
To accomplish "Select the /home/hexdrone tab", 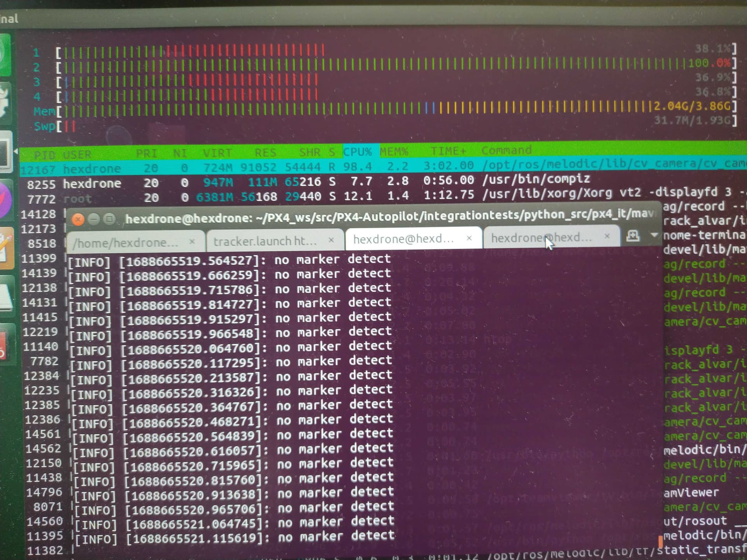I will click(126, 243).
